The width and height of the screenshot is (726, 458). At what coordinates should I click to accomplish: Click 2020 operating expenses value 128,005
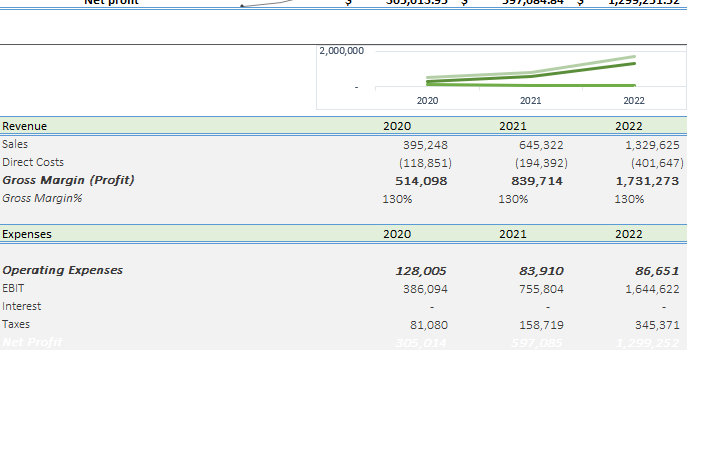pos(421,271)
